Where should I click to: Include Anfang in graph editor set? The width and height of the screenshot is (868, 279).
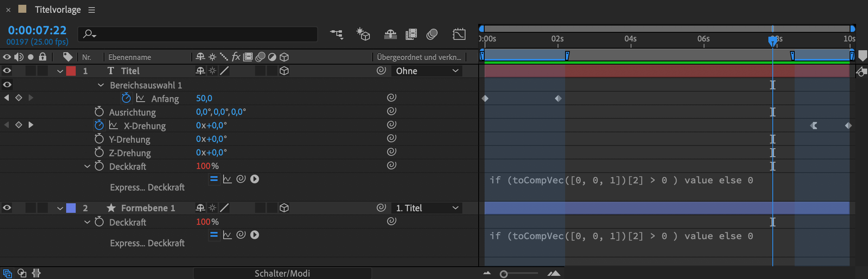click(x=140, y=98)
